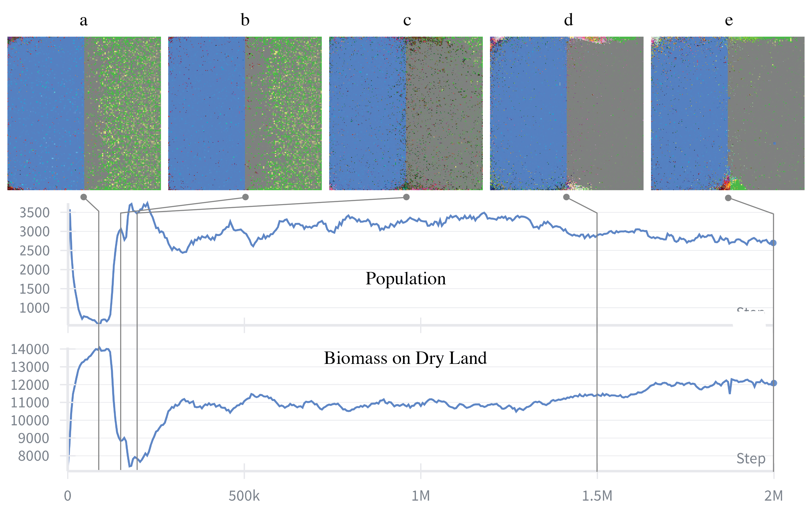The width and height of the screenshot is (812, 513).
Task: Click the Step label on biomass chart
Action: tap(751, 458)
